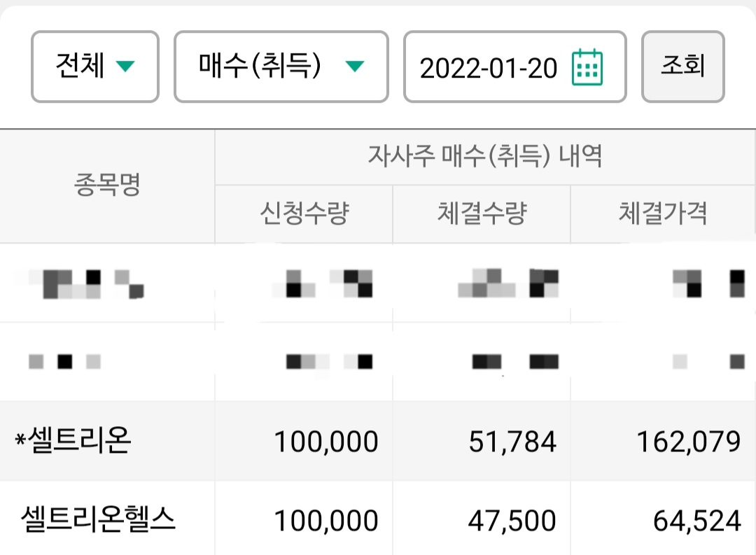Click 셀트리온헬스 requested quantity 100,000
This screenshot has height=555, width=756.
pos(326,521)
